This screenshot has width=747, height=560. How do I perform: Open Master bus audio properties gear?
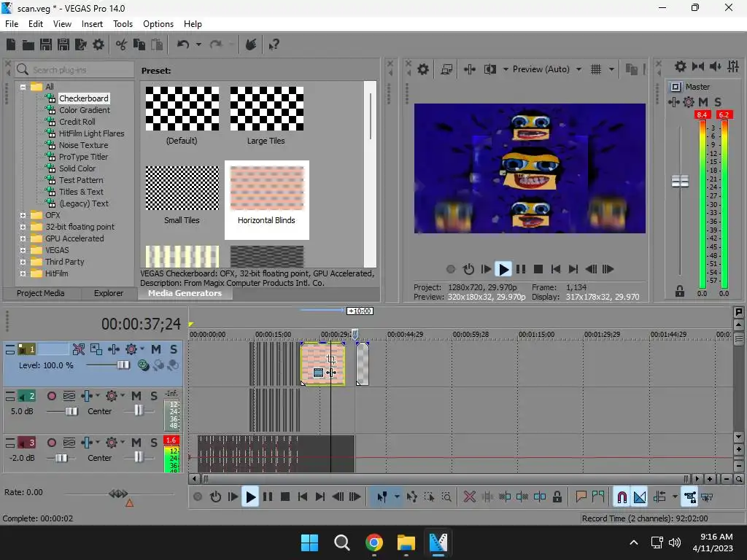click(x=681, y=66)
